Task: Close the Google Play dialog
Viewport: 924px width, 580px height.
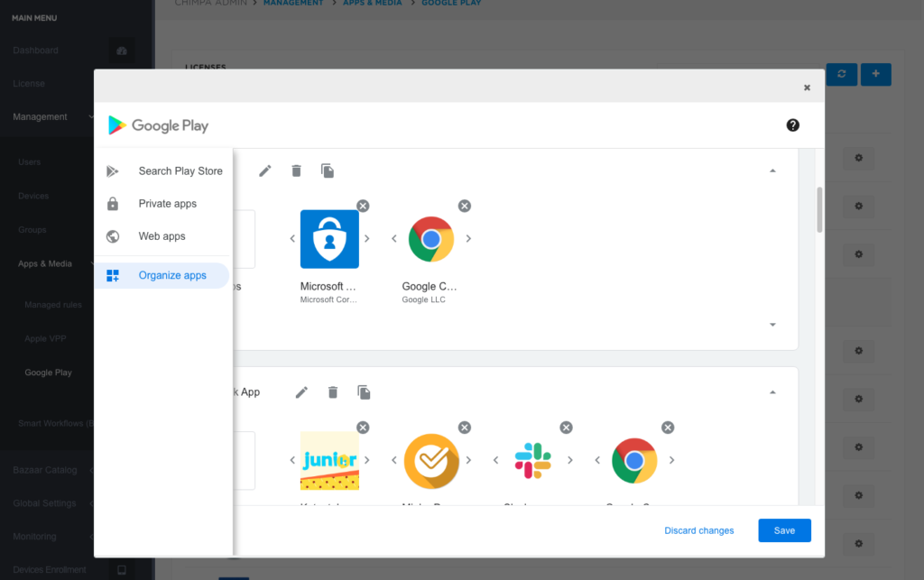Action: [807, 87]
